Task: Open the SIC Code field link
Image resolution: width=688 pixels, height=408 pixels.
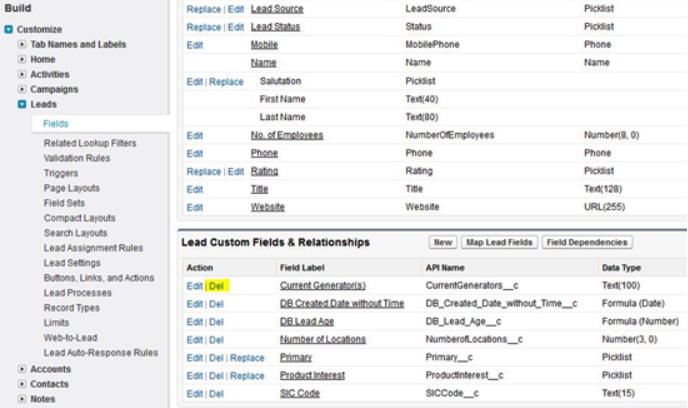Action: point(300,393)
